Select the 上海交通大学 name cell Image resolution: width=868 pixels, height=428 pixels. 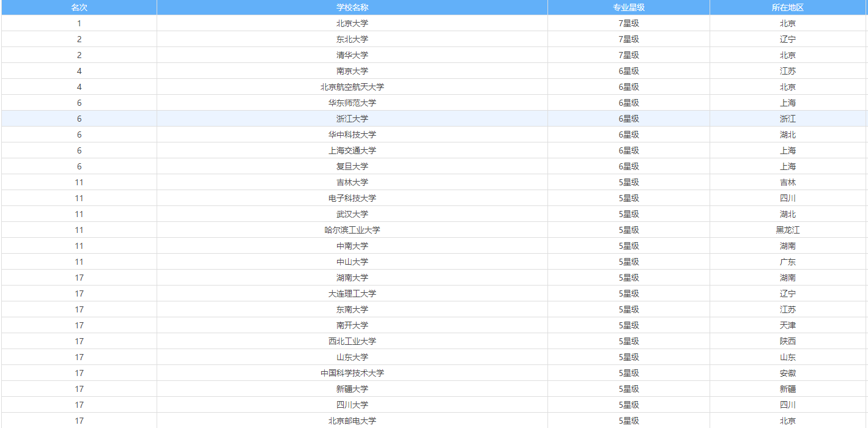[x=352, y=150]
